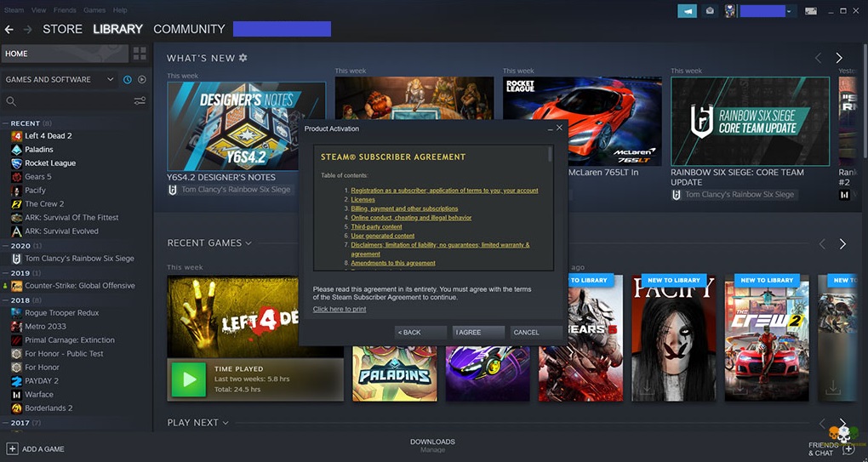868x462 pixels.
Task: Minimize the Product Activation dialog
Action: (x=550, y=128)
